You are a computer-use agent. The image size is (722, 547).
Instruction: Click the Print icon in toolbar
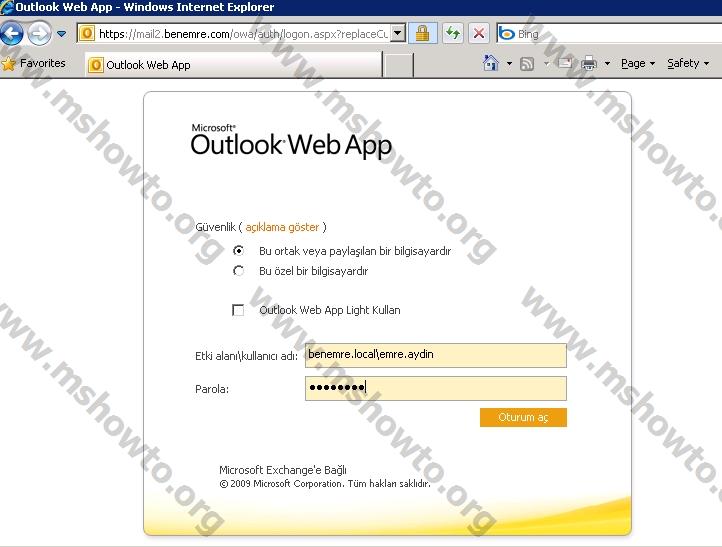click(x=589, y=63)
